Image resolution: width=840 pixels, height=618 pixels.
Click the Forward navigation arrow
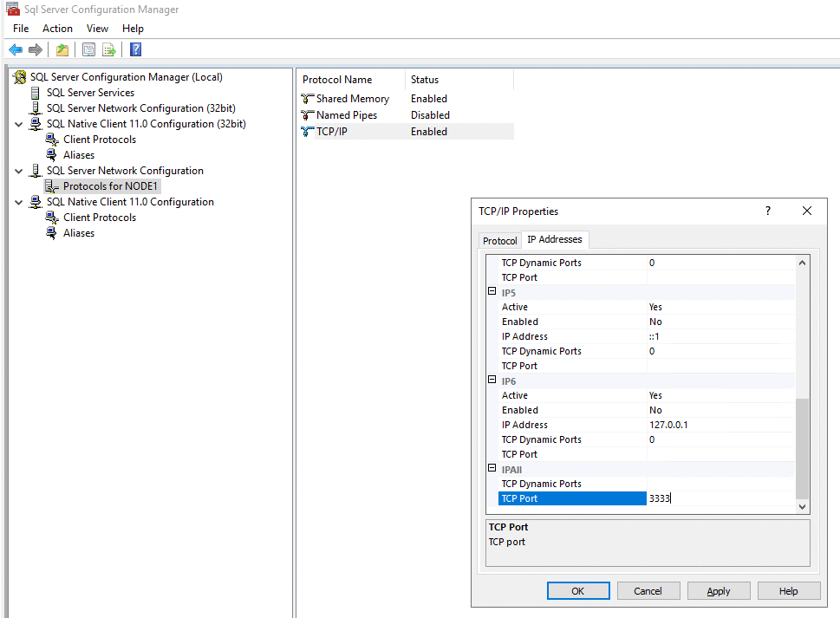click(33, 49)
